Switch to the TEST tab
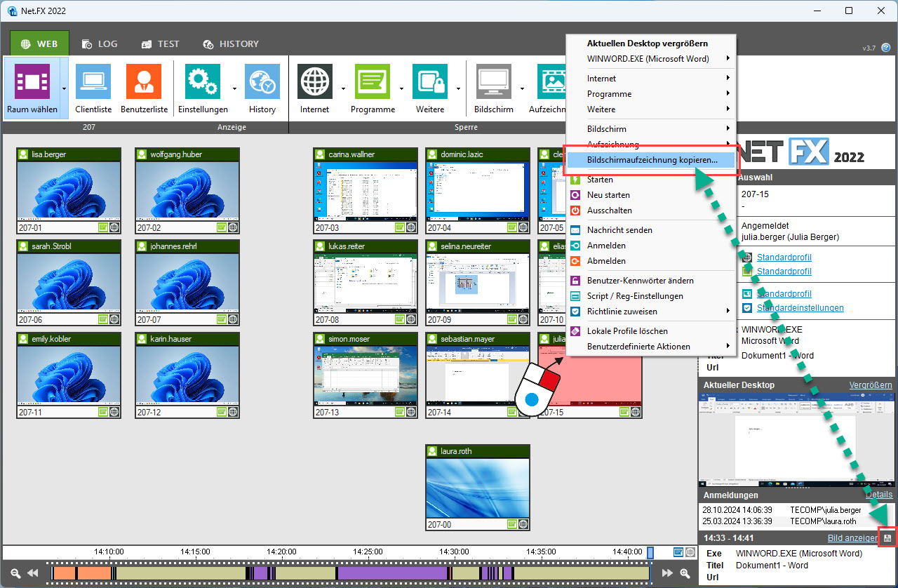Viewport: 898px width, 588px height. [x=161, y=44]
